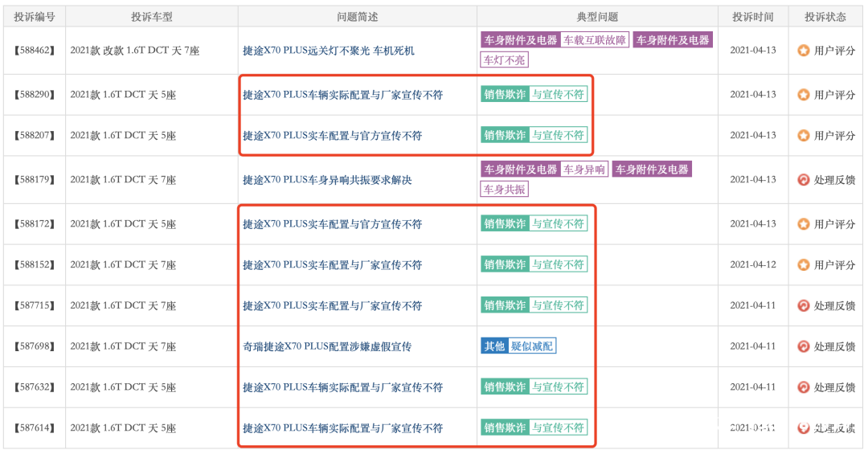Open the link 捷途X70 PLUS车身异响共振要求解决
The width and height of the screenshot is (868, 454).
(327, 180)
